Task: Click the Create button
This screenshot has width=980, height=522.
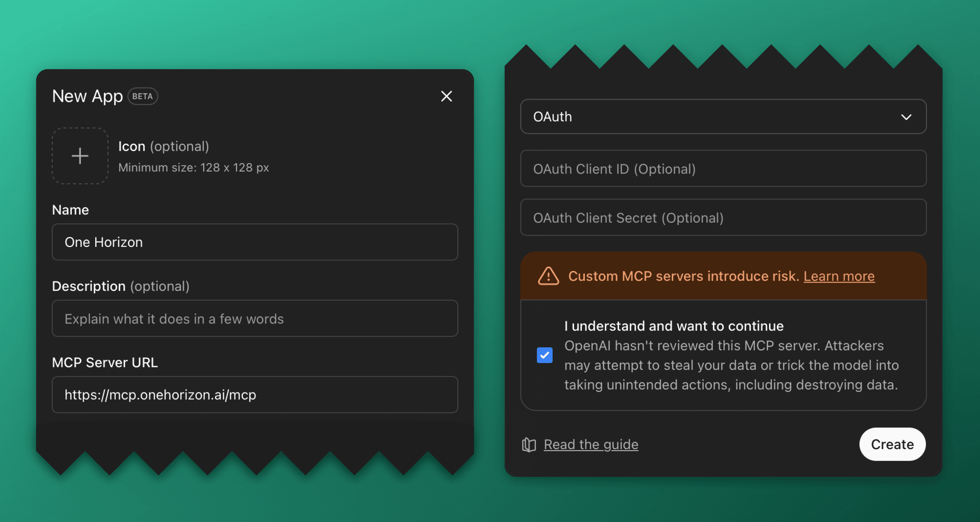Action: (x=892, y=444)
